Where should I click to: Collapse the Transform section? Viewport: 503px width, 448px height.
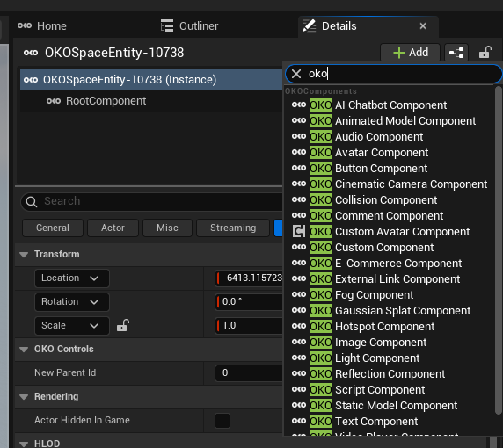click(24, 255)
